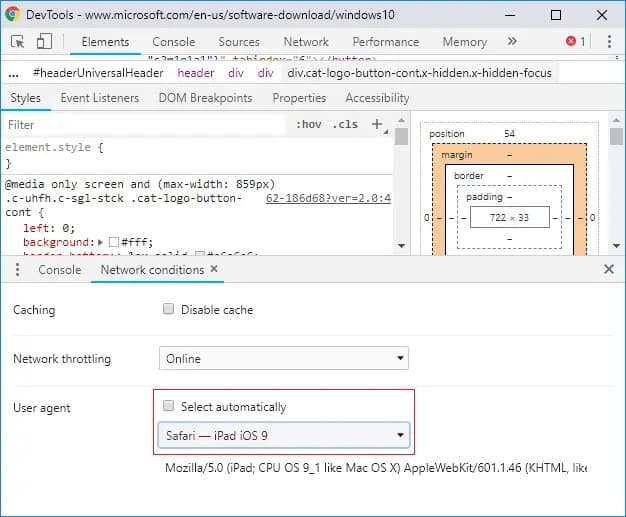The image size is (626, 517).
Task: Click the Mozilla/5.0 user agent string
Action: [375, 467]
